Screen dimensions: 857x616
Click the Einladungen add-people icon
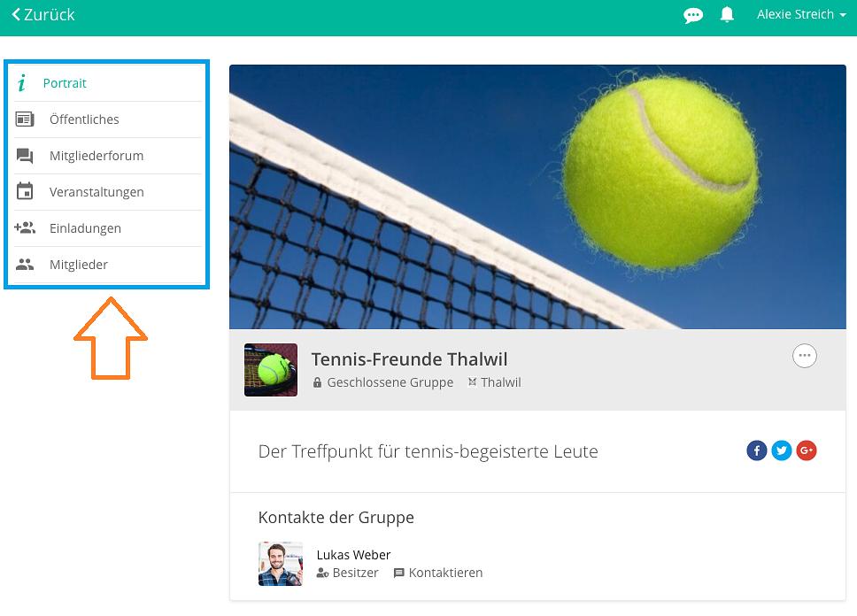click(x=25, y=228)
